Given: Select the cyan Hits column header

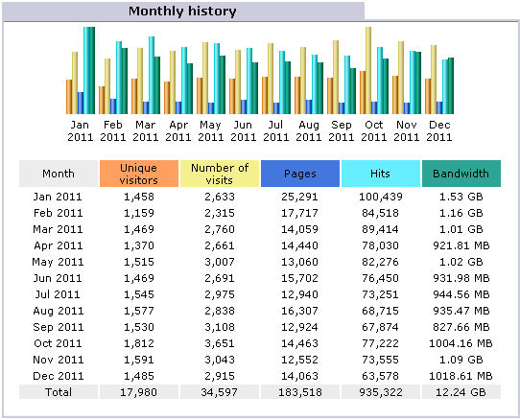Looking at the screenshot, I should pos(381,174).
